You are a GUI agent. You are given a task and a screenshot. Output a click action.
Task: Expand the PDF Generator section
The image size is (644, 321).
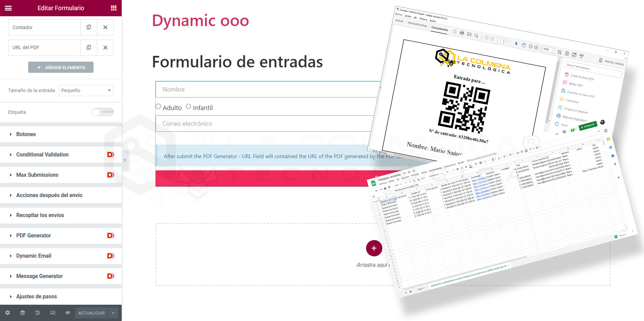coord(33,235)
